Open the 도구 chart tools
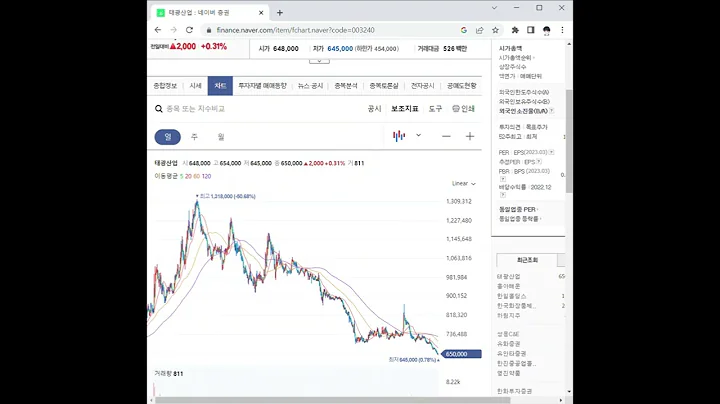 [x=435, y=109]
